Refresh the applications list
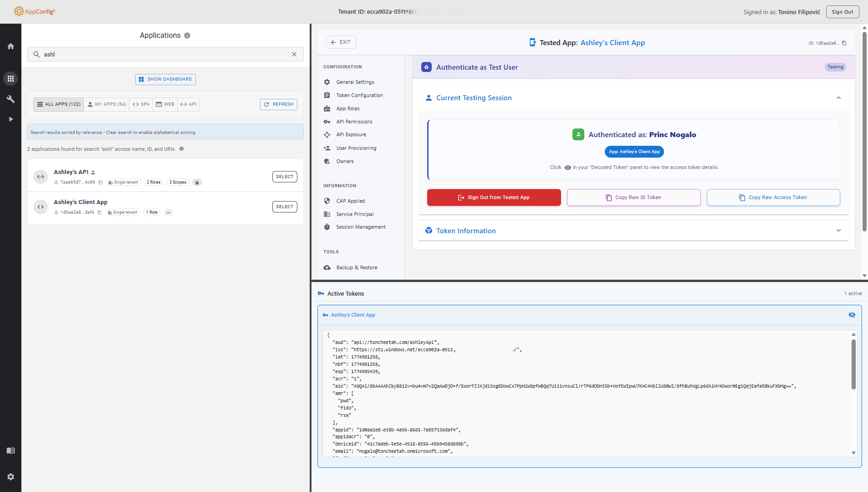This screenshot has height=492, width=868. point(279,104)
